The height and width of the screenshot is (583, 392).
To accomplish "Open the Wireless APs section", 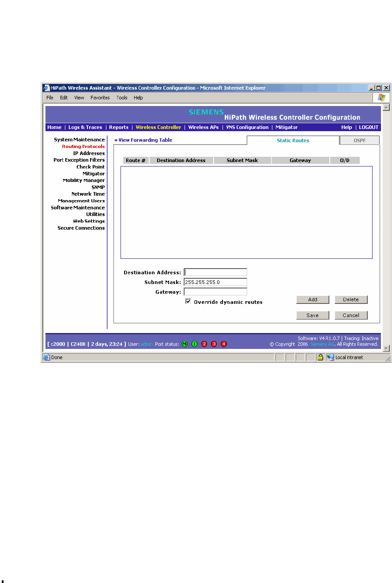I will coord(204,127).
